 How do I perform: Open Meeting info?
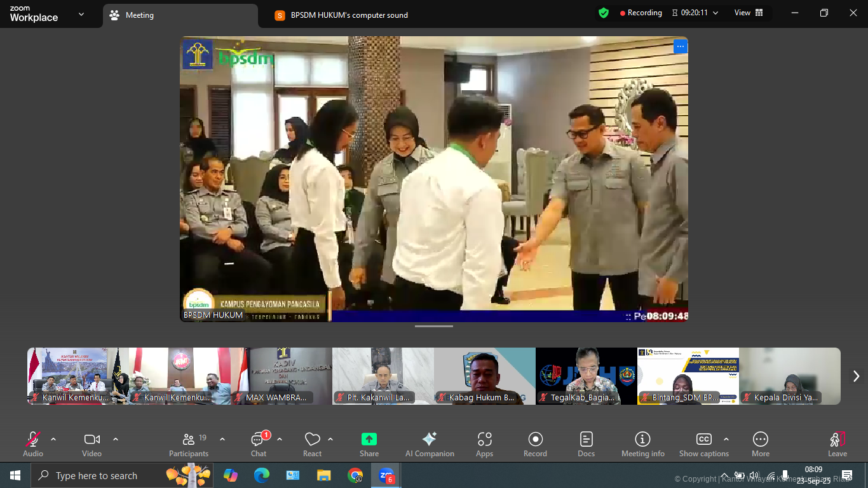[x=642, y=440]
